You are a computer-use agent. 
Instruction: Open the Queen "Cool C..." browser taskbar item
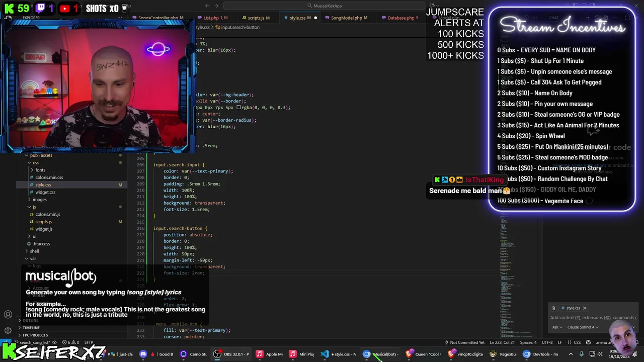pos(423,354)
